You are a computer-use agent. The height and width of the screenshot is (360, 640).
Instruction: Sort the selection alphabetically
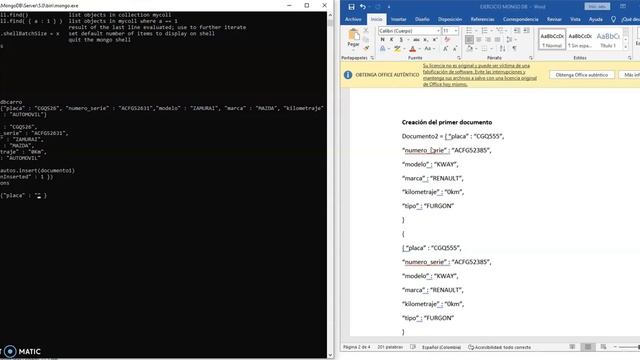tap(502, 49)
